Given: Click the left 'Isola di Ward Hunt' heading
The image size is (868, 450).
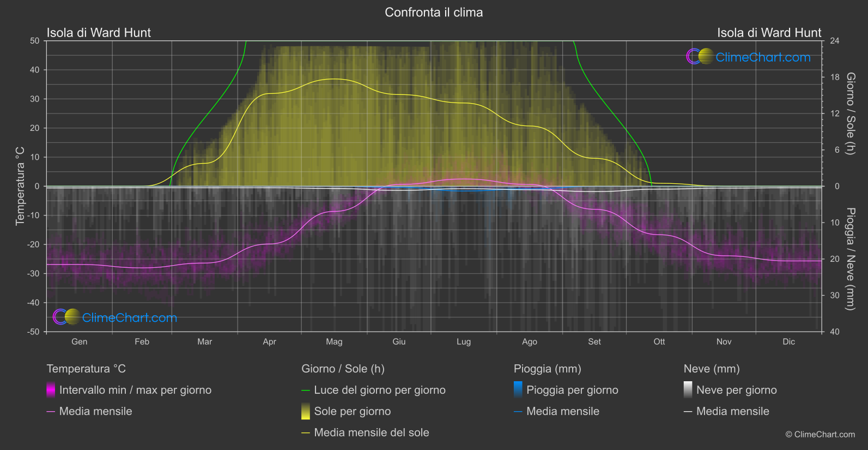Looking at the screenshot, I should point(99,33).
